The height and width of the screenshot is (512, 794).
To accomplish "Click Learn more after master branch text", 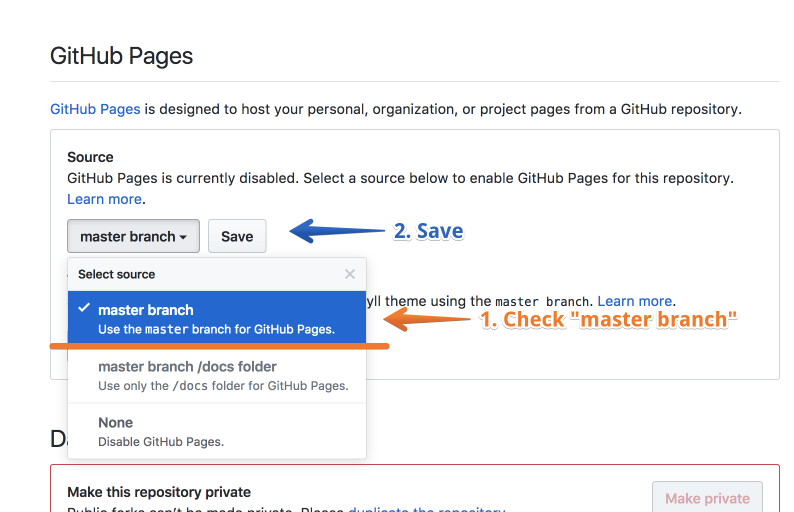I will (634, 301).
